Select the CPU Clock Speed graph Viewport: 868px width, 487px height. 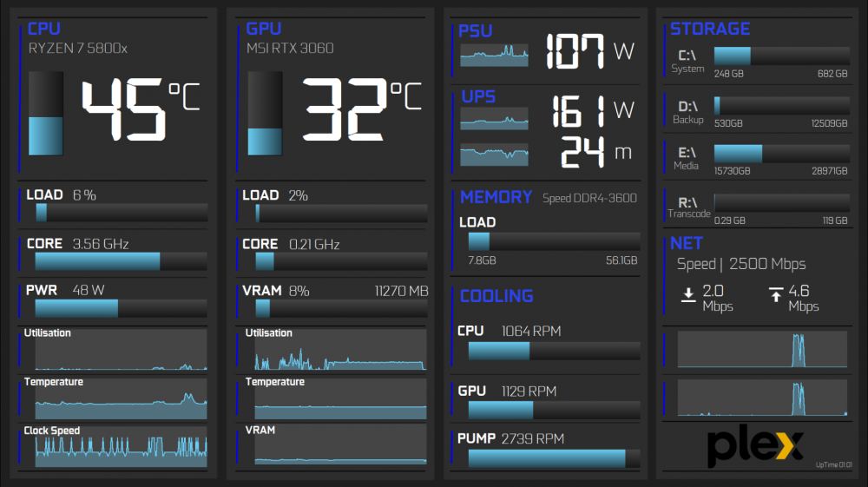(x=121, y=447)
